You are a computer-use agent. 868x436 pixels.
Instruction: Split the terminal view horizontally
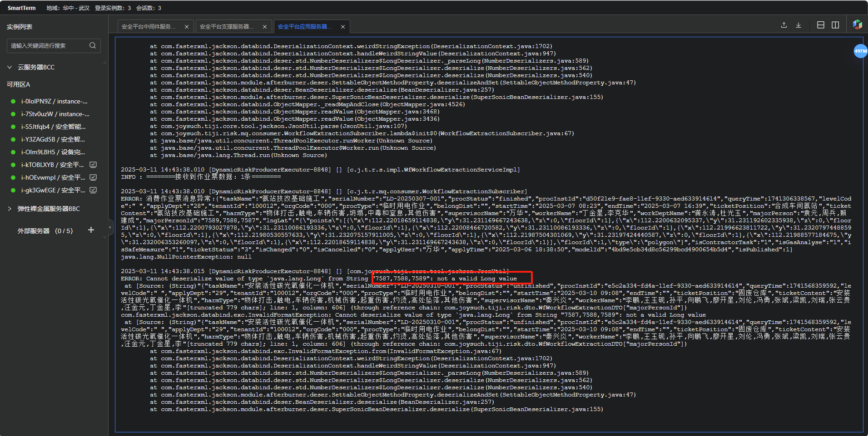click(x=821, y=25)
